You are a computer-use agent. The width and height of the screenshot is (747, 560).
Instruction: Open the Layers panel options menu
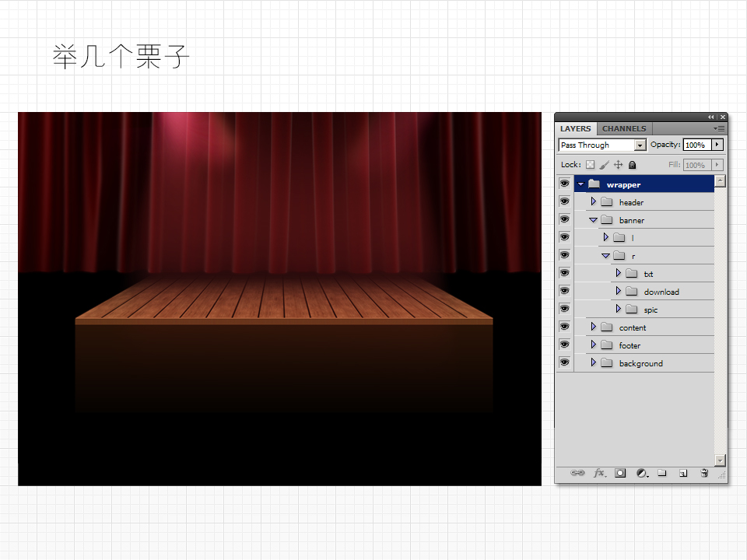coord(720,128)
